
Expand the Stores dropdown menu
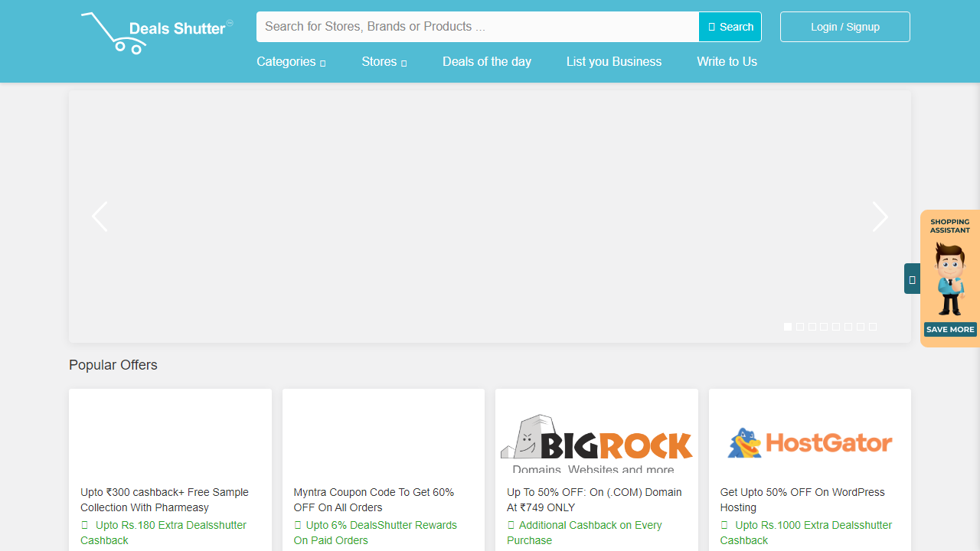coord(384,62)
